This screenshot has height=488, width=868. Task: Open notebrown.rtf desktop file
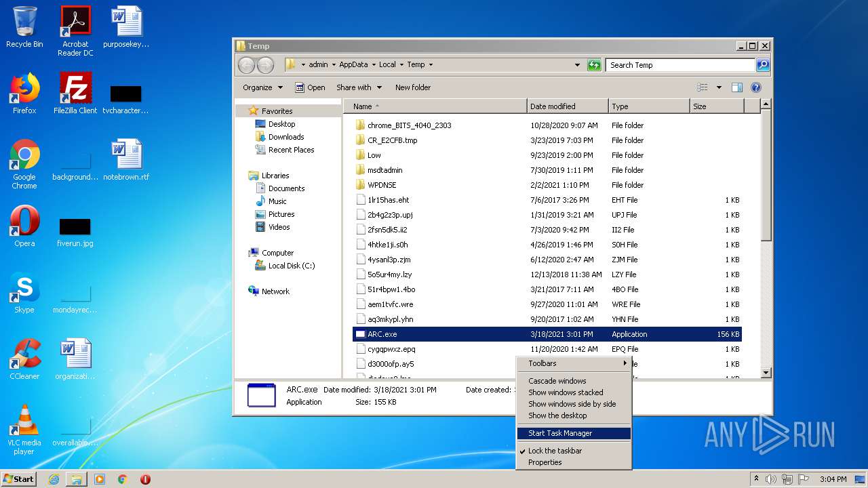coord(126,160)
